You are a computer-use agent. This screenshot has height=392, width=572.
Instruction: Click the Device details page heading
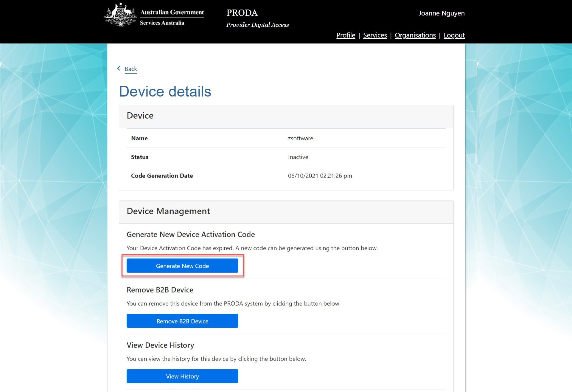coord(165,91)
